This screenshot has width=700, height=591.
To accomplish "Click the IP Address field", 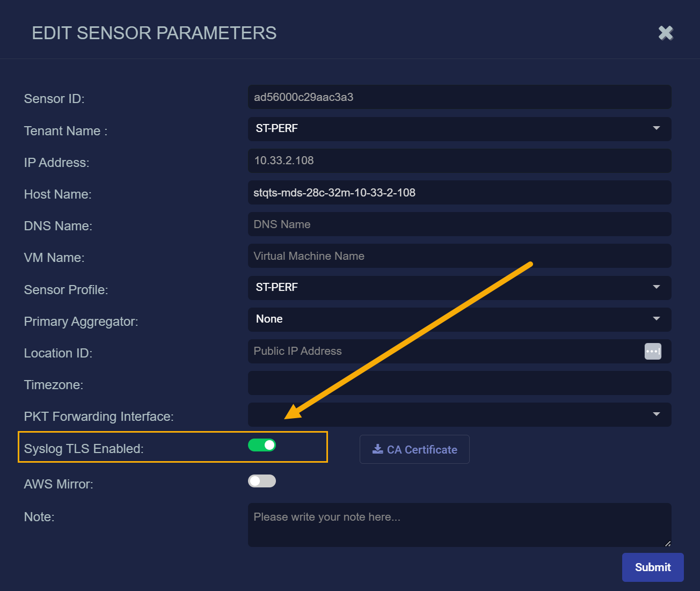I will pyautogui.click(x=460, y=160).
